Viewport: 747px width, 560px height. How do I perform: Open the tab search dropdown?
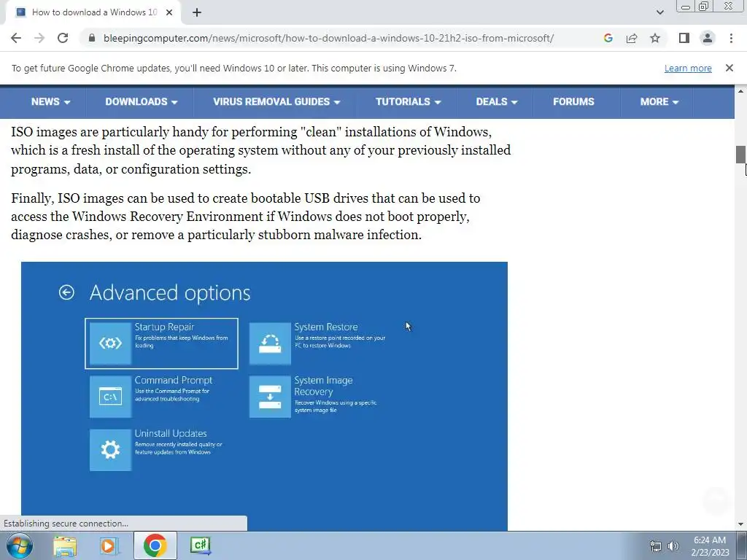(x=659, y=12)
